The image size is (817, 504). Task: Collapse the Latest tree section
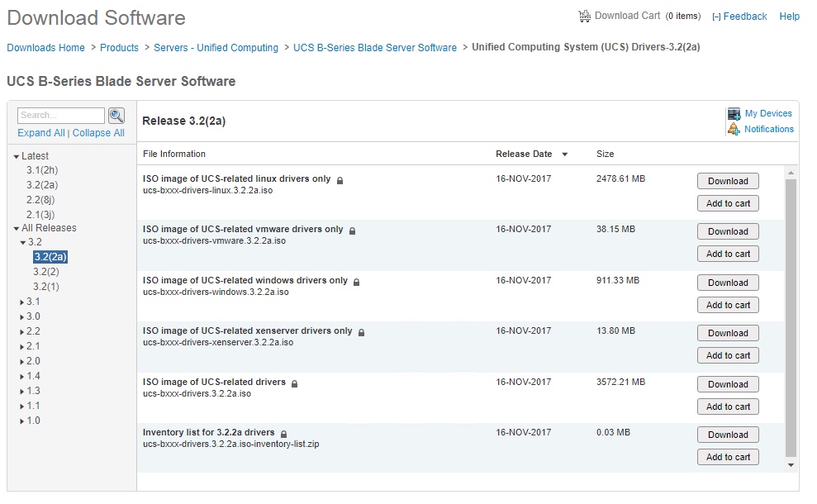[x=16, y=156]
